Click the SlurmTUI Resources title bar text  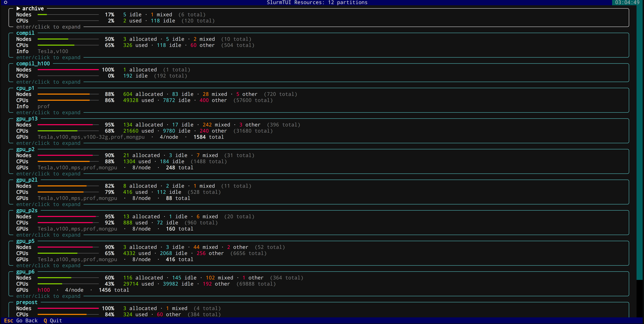317,3
